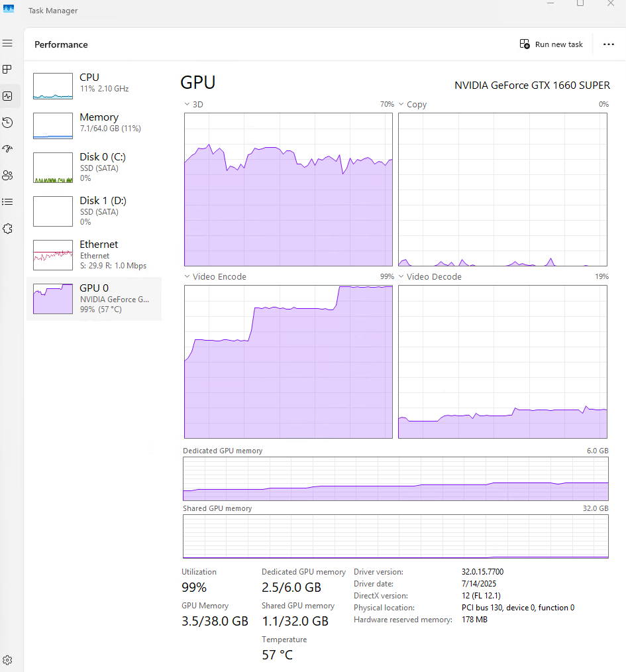This screenshot has width=626, height=672.
Task: Open the App history page icon
Action: click(x=7, y=123)
